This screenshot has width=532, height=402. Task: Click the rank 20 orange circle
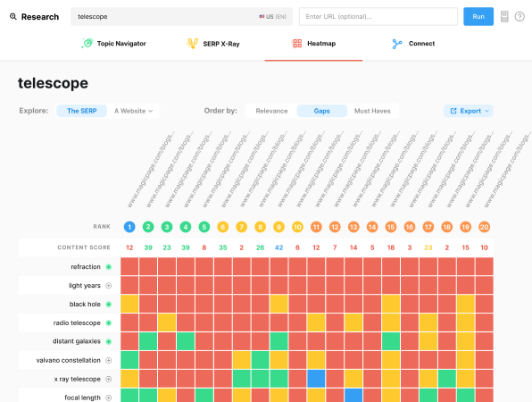coord(484,227)
